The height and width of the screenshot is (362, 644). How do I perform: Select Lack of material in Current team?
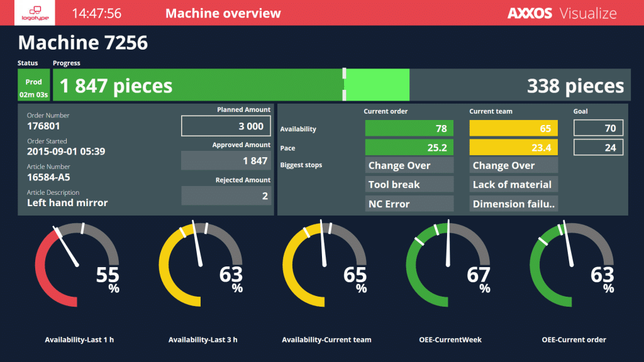pos(513,185)
